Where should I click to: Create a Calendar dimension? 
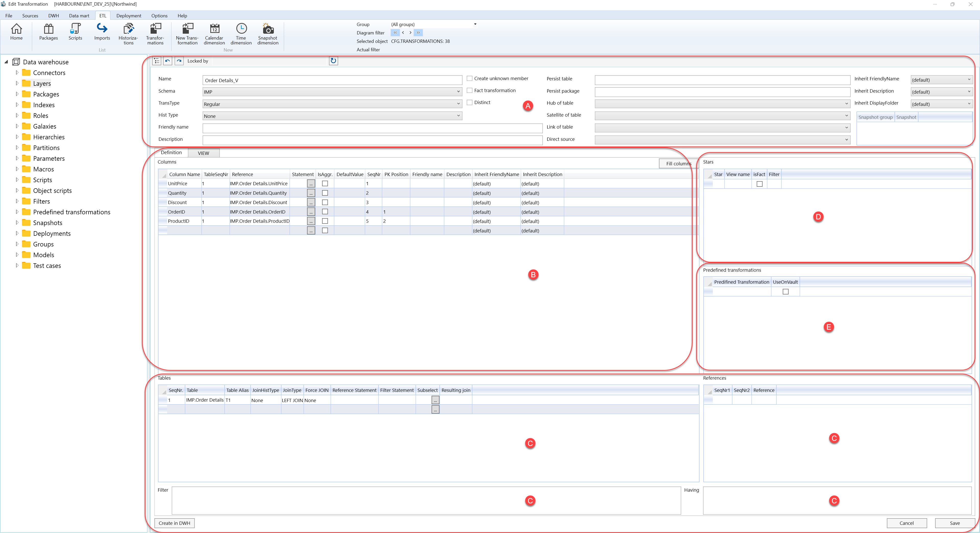214,34
